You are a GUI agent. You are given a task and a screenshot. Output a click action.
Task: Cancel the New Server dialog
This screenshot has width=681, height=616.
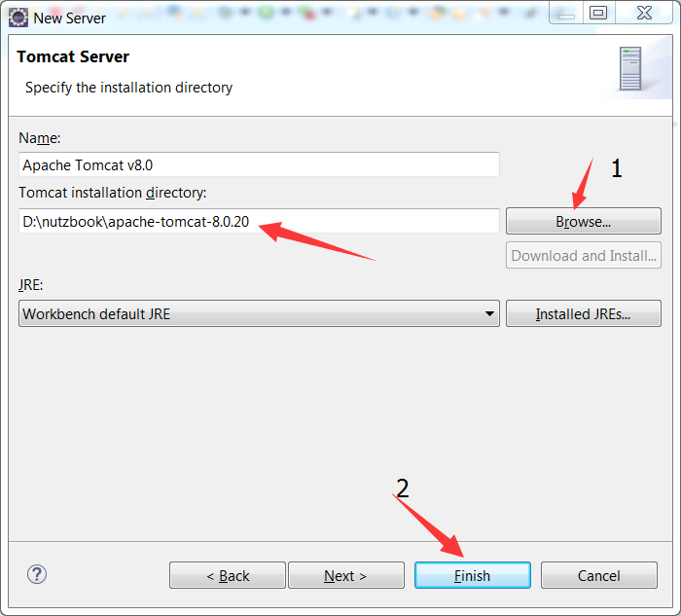[599, 575]
